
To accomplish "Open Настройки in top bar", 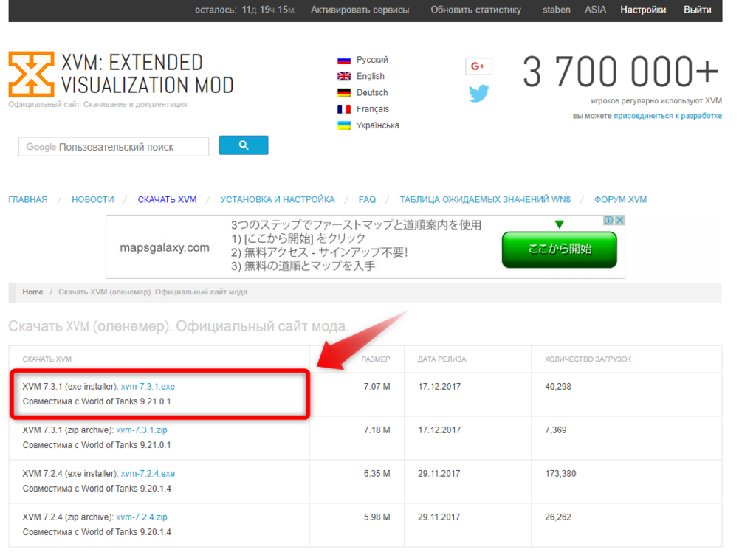I will [643, 10].
